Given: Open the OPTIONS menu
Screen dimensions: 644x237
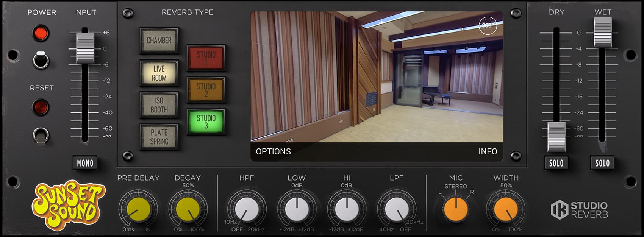Looking at the screenshot, I should pyautogui.click(x=274, y=151).
